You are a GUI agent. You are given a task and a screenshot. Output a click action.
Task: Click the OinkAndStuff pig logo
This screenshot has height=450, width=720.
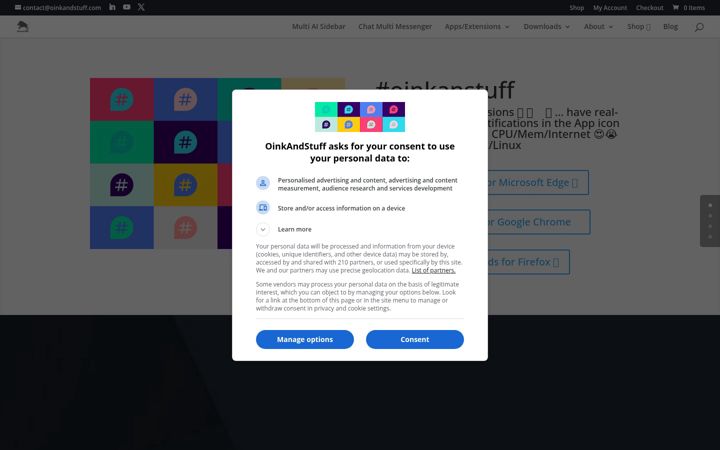pos(22,27)
